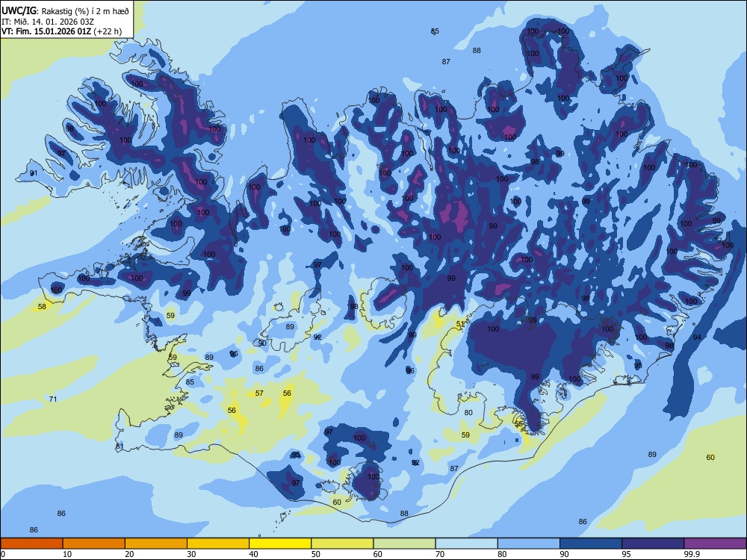Pick the dark blue 90–95 legend swatch
747x560 pixels.
pos(591,544)
